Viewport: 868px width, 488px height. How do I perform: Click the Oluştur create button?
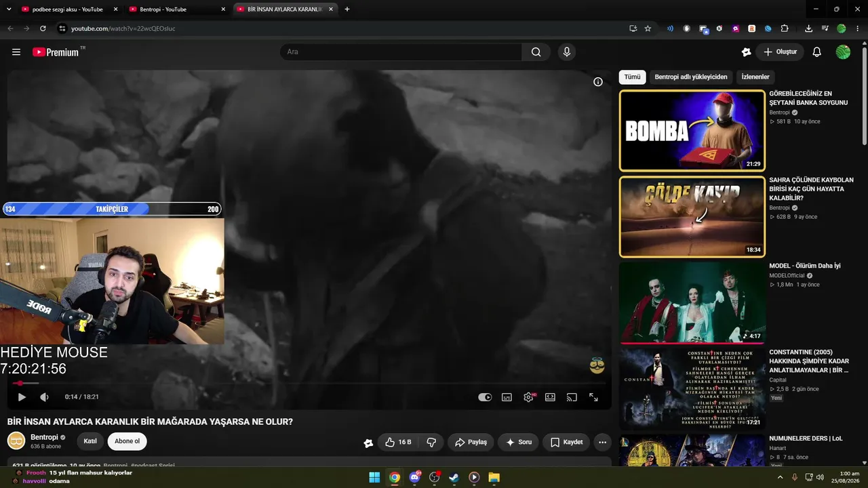pyautogui.click(x=780, y=52)
